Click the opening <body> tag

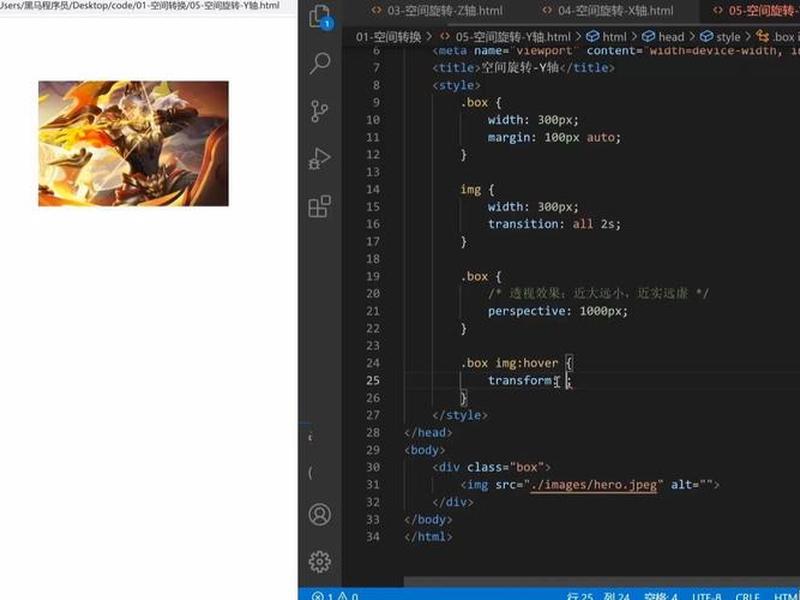tap(424, 450)
